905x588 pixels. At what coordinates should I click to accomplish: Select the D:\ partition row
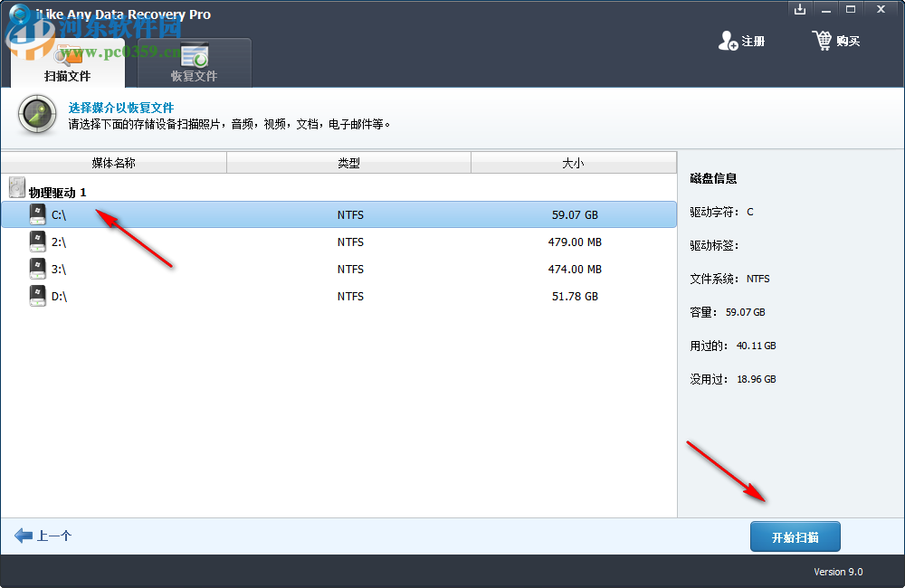[271, 296]
